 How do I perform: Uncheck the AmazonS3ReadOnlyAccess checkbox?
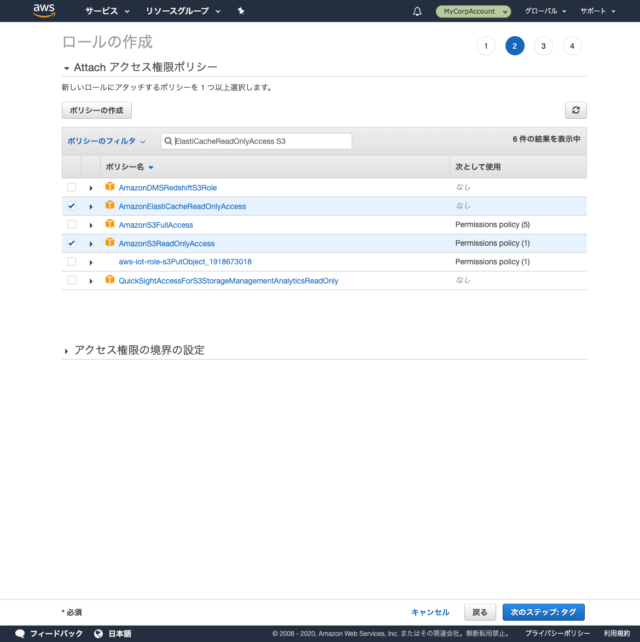tap(72, 243)
